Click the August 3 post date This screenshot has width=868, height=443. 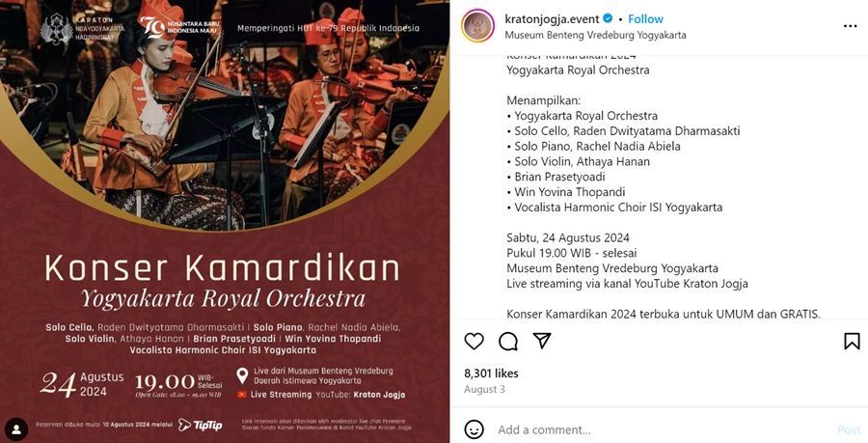(484, 389)
